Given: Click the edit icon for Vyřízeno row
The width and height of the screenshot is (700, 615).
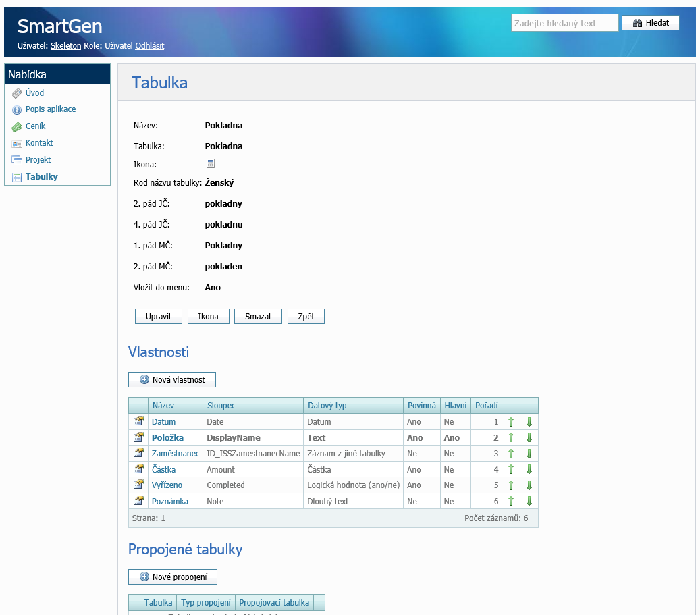Looking at the screenshot, I should (138, 485).
